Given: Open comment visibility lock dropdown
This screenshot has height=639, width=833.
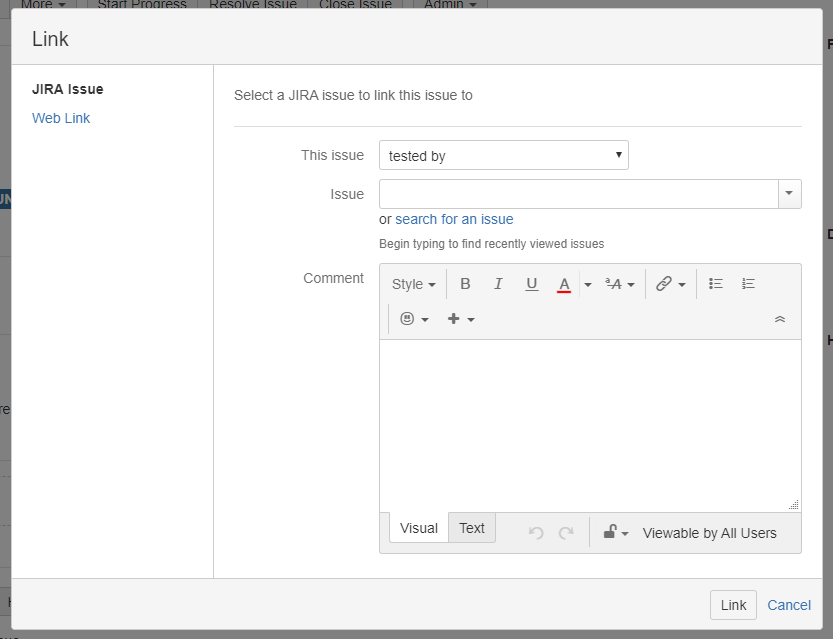Looking at the screenshot, I should [x=616, y=532].
